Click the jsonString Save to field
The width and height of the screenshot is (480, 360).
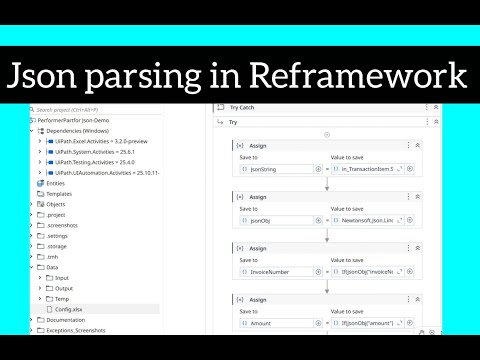click(277, 169)
